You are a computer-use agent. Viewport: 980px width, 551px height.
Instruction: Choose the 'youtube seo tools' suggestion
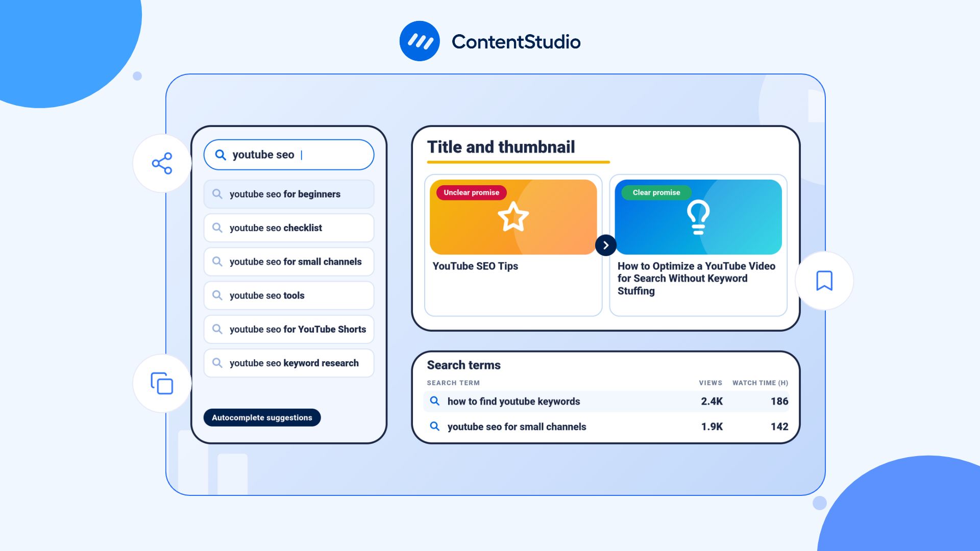[289, 295]
